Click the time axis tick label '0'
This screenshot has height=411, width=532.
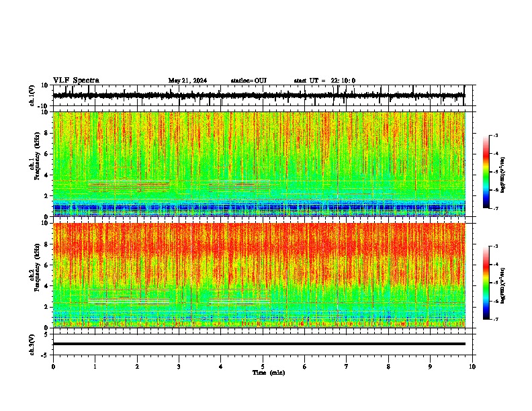(x=53, y=367)
